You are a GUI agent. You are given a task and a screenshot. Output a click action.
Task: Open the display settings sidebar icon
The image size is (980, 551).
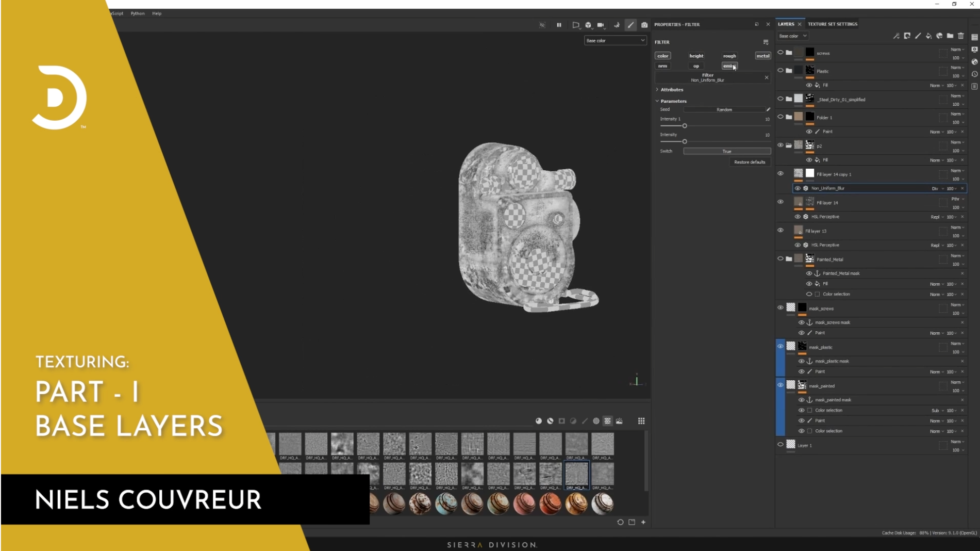tap(974, 50)
